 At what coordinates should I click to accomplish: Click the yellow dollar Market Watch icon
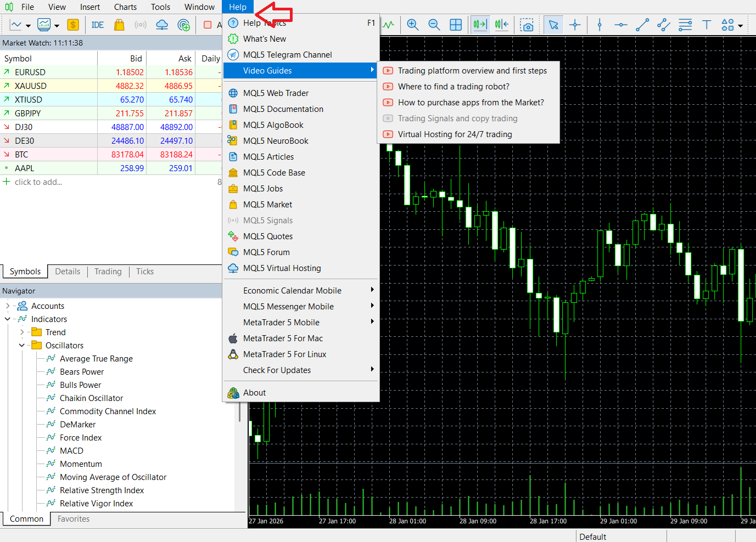pos(73,25)
